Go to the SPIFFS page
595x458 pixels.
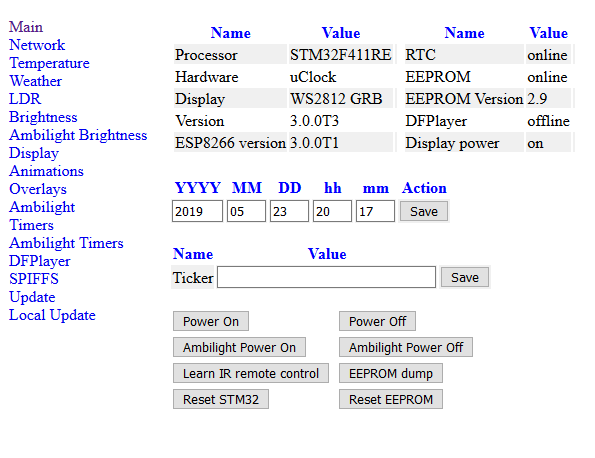tap(34, 279)
